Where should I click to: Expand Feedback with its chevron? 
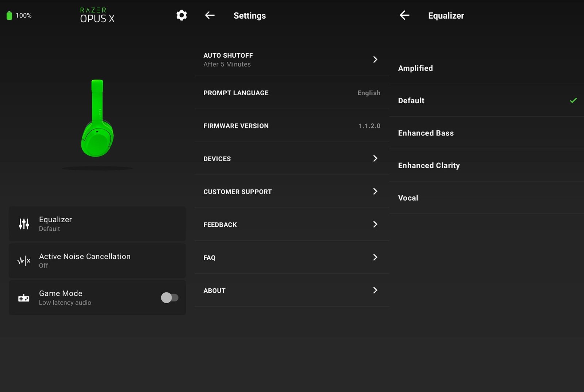(x=375, y=224)
